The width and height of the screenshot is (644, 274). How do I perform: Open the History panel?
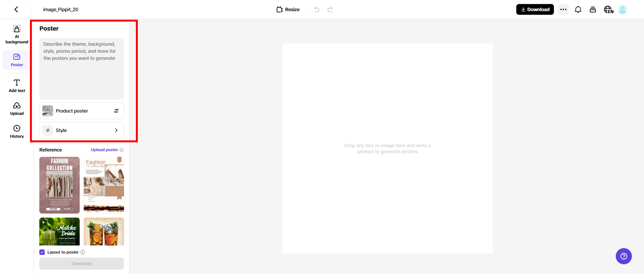(x=17, y=132)
